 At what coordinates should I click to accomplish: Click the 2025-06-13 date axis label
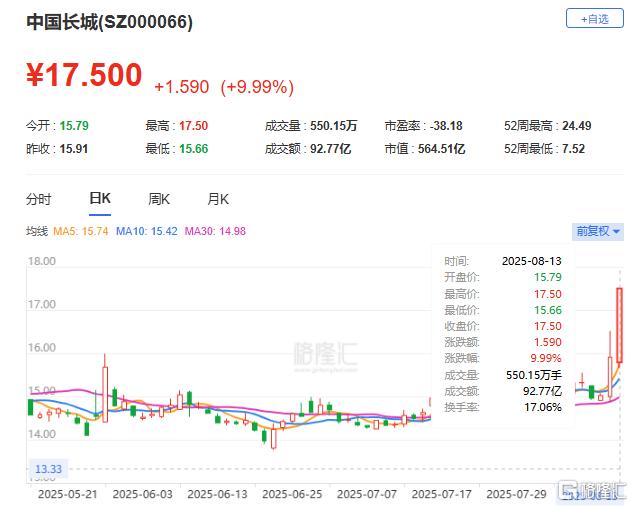click(x=217, y=494)
